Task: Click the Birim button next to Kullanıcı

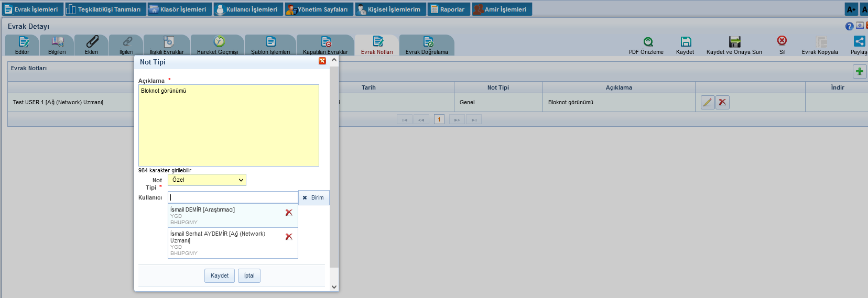Action: coord(313,197)
